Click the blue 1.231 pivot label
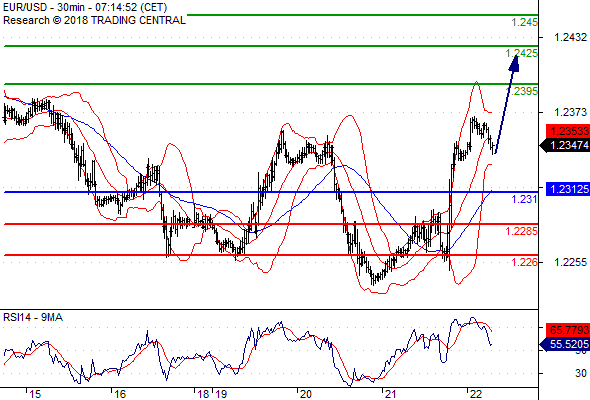 click(525, 199)
